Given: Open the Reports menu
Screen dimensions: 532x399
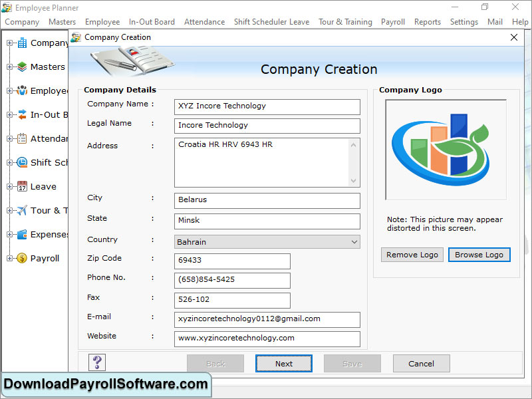Looking at the screenshot, I should click(428, 21).
